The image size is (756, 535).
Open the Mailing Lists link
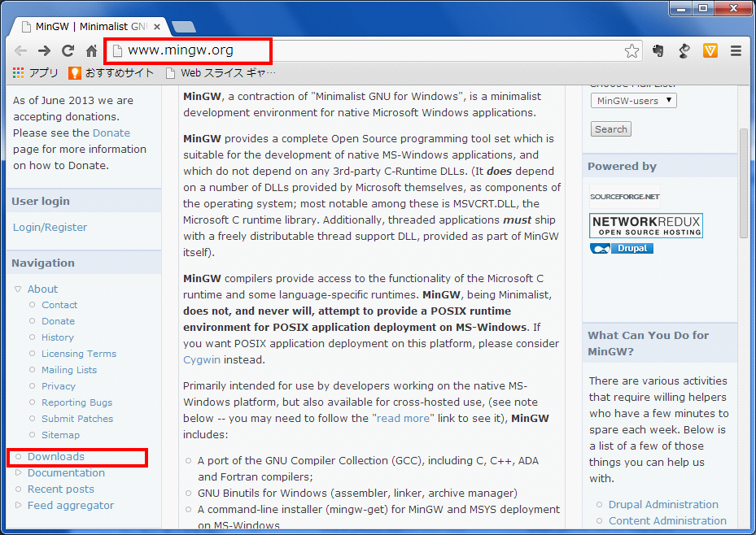tap(69, 370)
